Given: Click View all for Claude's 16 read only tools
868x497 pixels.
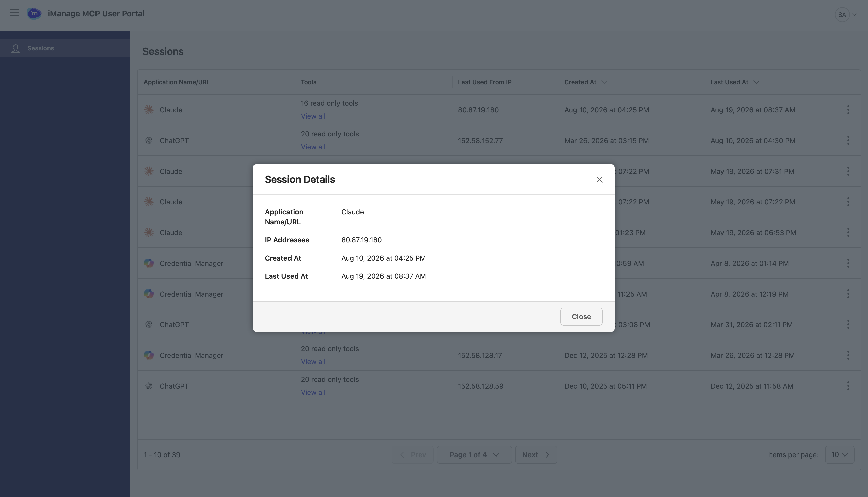Looking at the screenshot, I should (313, 116).
